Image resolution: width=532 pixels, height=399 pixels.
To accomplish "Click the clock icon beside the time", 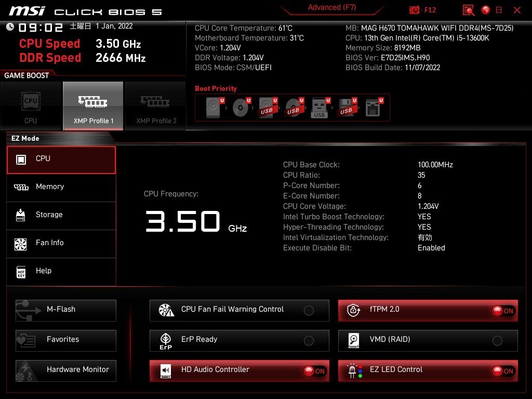I will [x=10, y=27].
